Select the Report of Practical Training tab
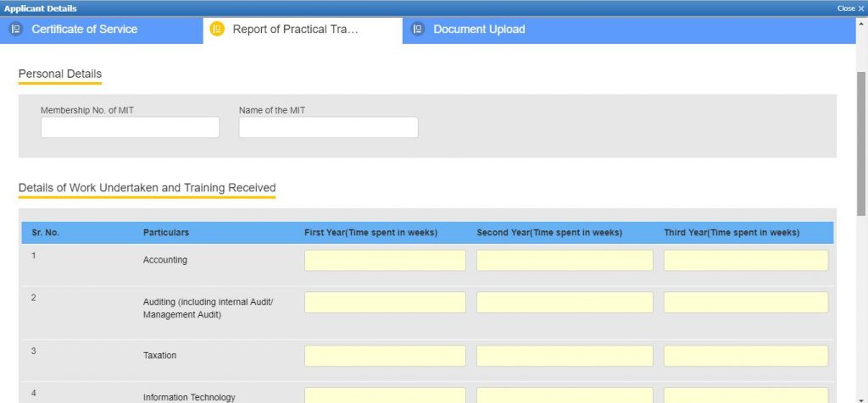This screenshot has width=868, height=403. click(x=295, y=30)
